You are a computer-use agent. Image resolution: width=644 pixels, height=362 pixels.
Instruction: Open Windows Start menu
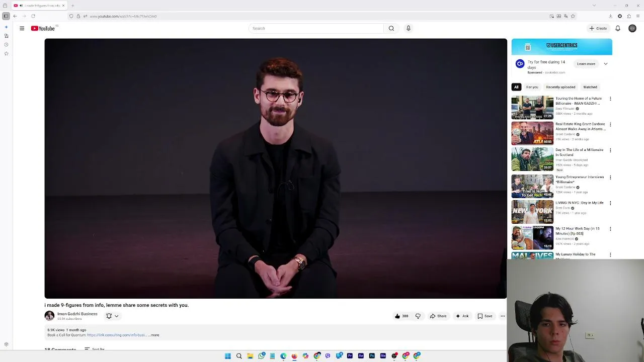tap(228, 356)
